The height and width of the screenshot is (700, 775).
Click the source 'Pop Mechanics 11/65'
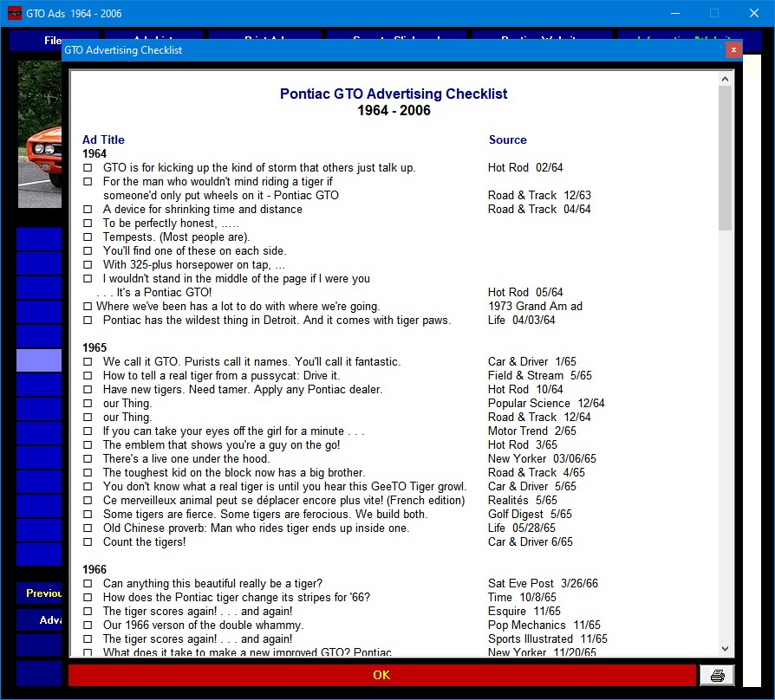click(544, 625)
